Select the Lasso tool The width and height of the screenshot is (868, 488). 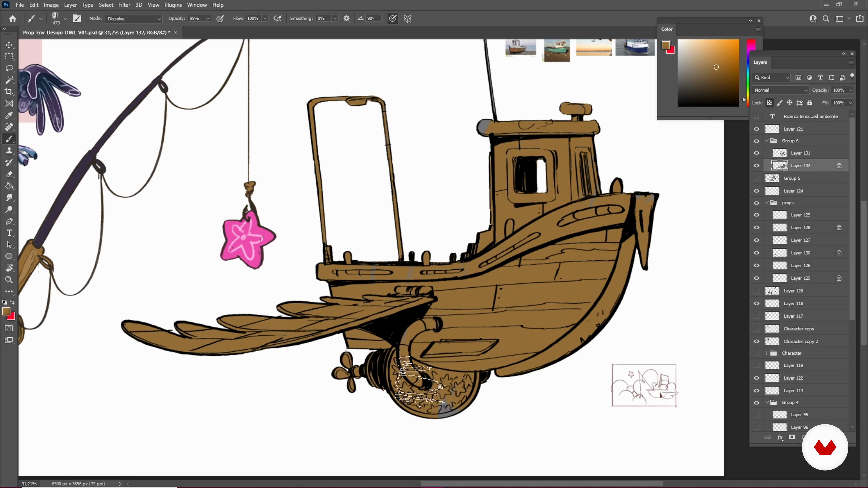[x=9, y=68]
